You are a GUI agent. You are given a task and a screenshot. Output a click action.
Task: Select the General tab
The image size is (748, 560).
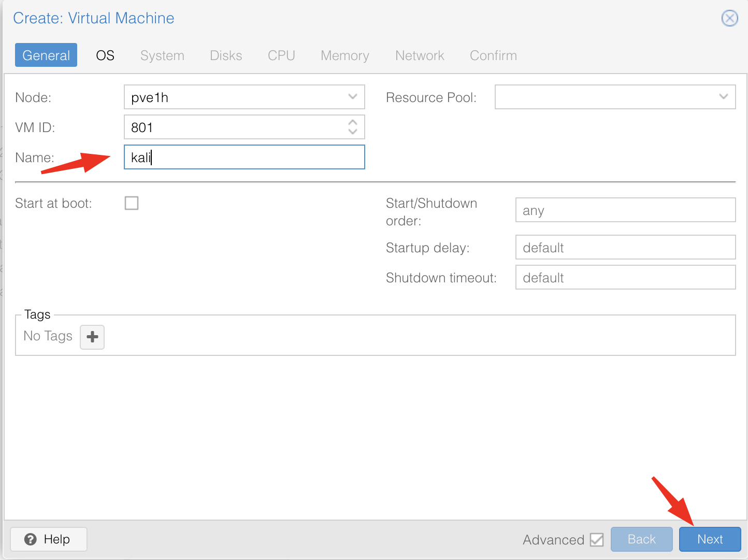[x=46, y=55]
